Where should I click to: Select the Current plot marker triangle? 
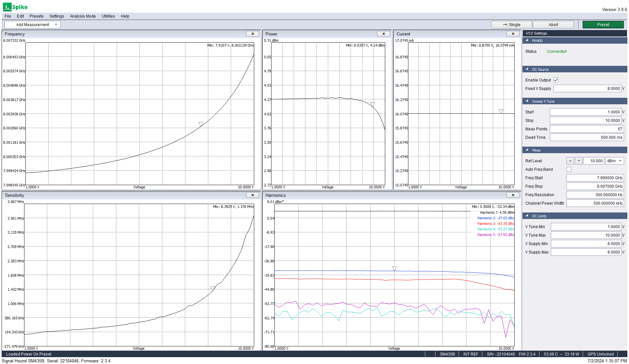(x=501, y=111)
